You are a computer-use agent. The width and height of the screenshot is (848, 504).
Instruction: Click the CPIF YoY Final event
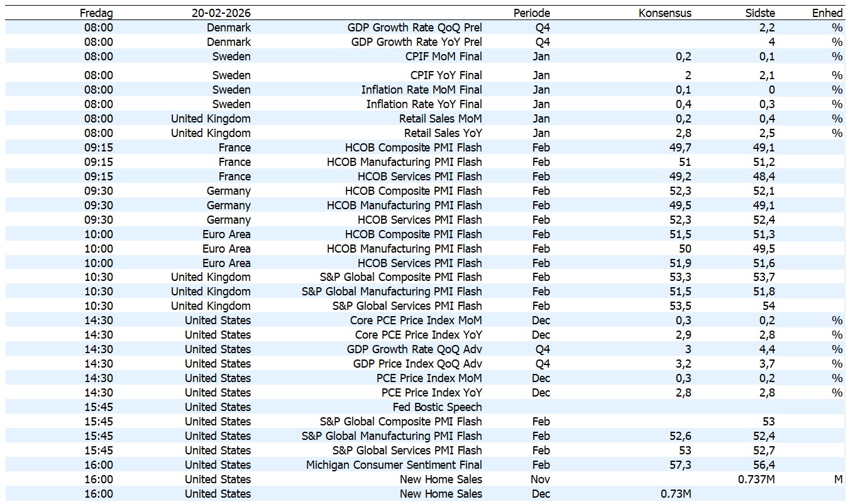point(446,75)
